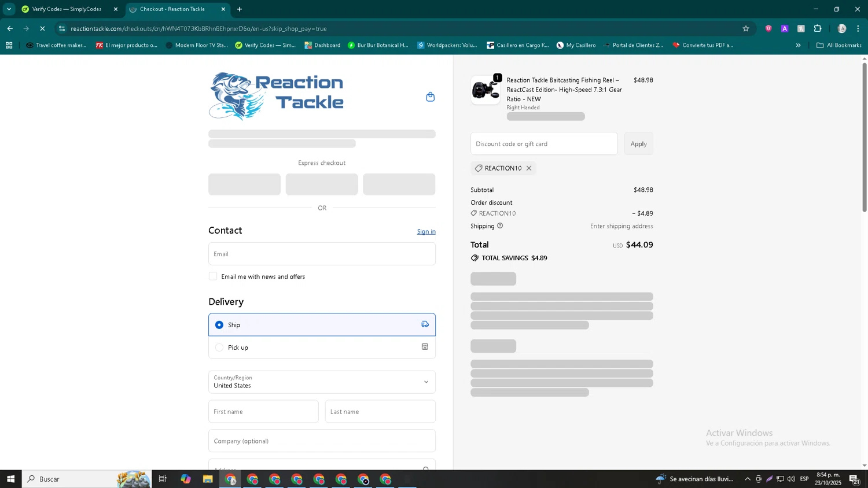Screen dimensions: 868x488
Task: Bookmark this page with star icon
Action: (746, 28)
